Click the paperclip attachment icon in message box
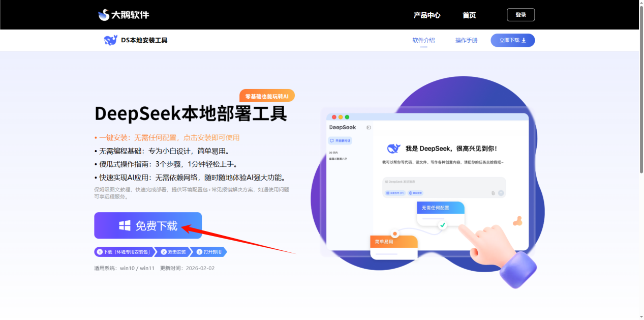Image resolution: width=644 pixels, height=320 pixels. pos(493,193)
